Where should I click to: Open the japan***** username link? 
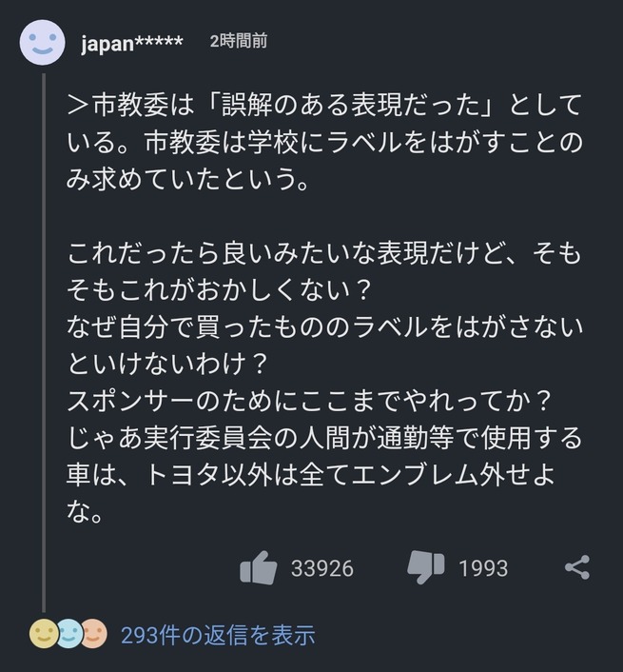pos(132,43)
